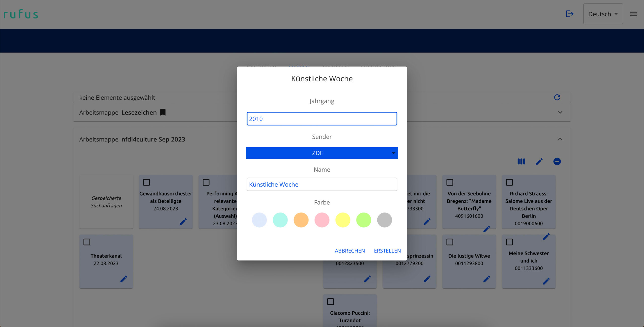Click the Name field Künstliche Woche

pos(322,185)
